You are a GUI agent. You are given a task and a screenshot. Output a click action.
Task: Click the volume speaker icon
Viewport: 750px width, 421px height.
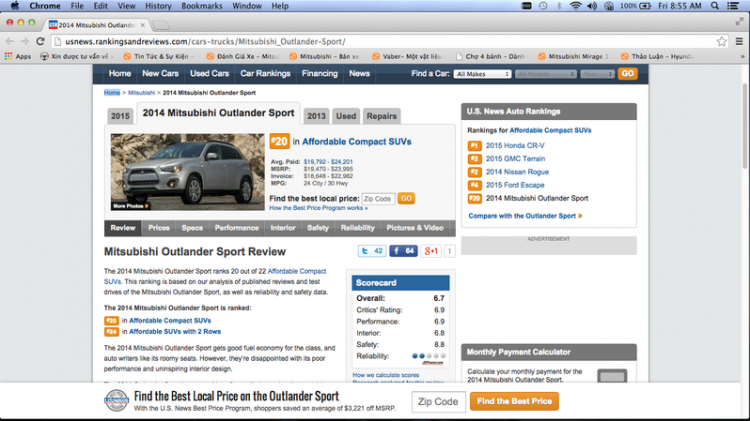592,6
